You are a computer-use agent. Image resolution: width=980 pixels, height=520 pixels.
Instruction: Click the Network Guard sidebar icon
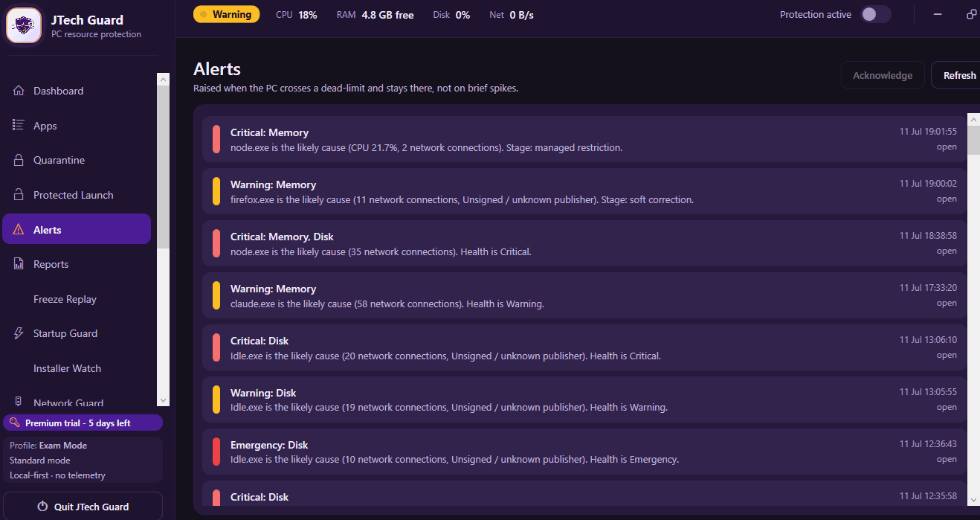[x=19, y=402]
